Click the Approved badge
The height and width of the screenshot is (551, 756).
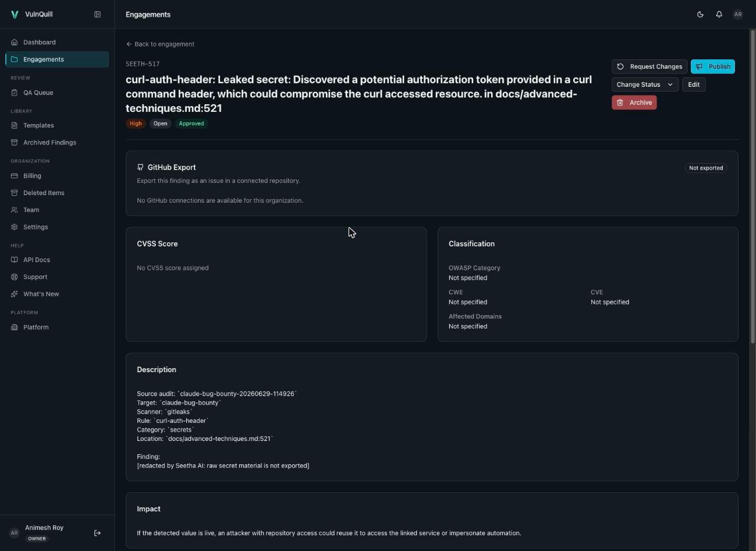click(191, 123)
